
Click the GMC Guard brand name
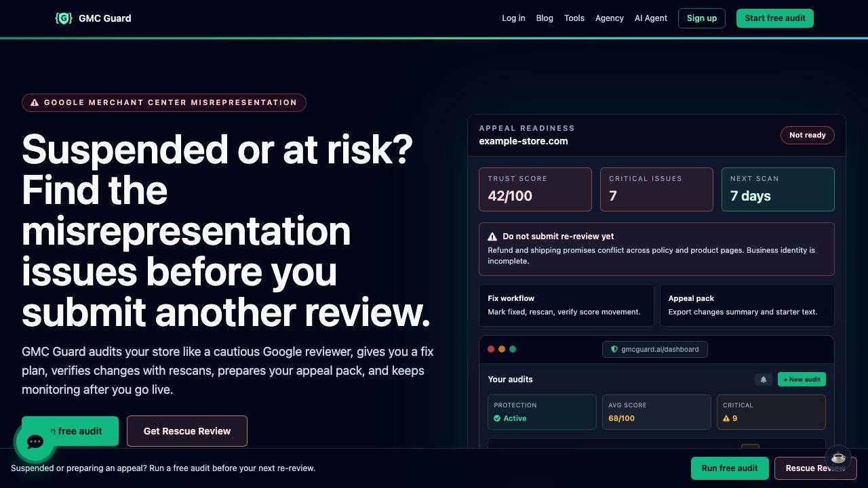[x=105, y=18]
